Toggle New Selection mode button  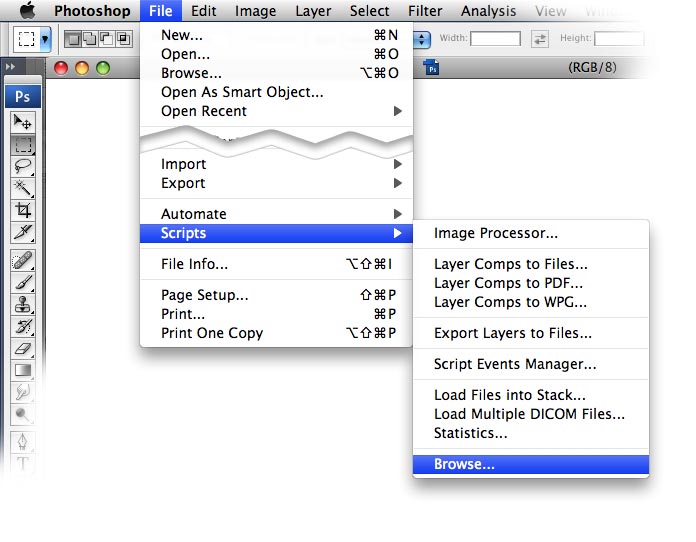click(73, 39)
